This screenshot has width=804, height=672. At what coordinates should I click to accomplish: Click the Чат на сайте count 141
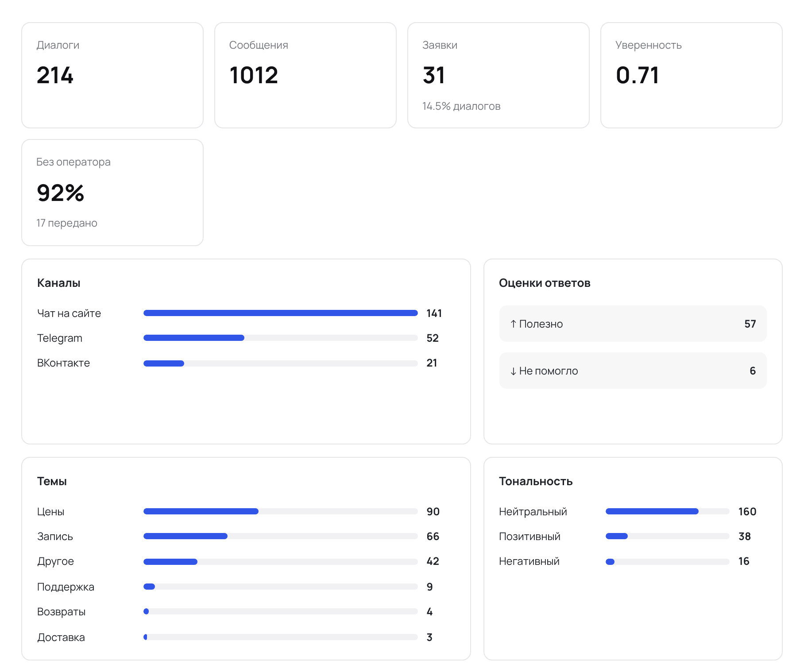click(434, 313)
